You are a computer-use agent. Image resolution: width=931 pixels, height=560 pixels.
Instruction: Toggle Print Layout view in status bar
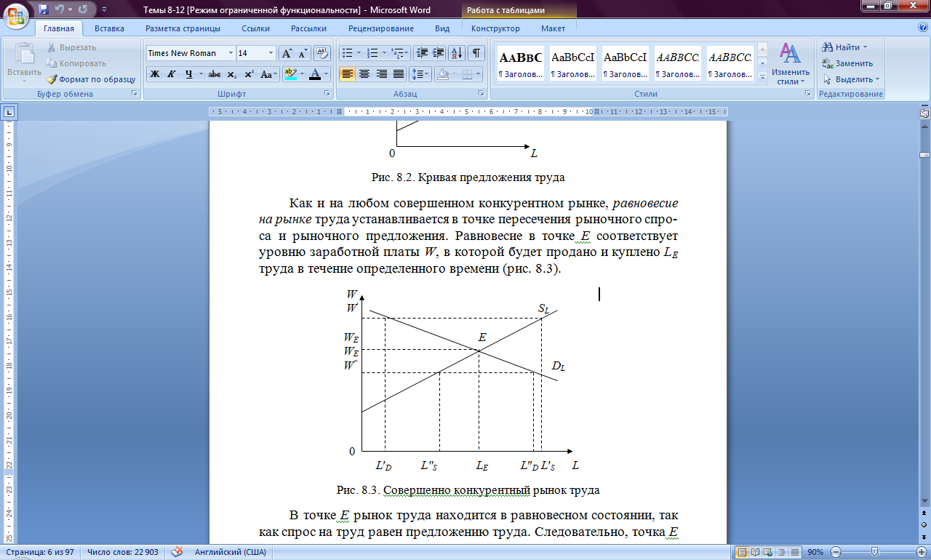743,552
